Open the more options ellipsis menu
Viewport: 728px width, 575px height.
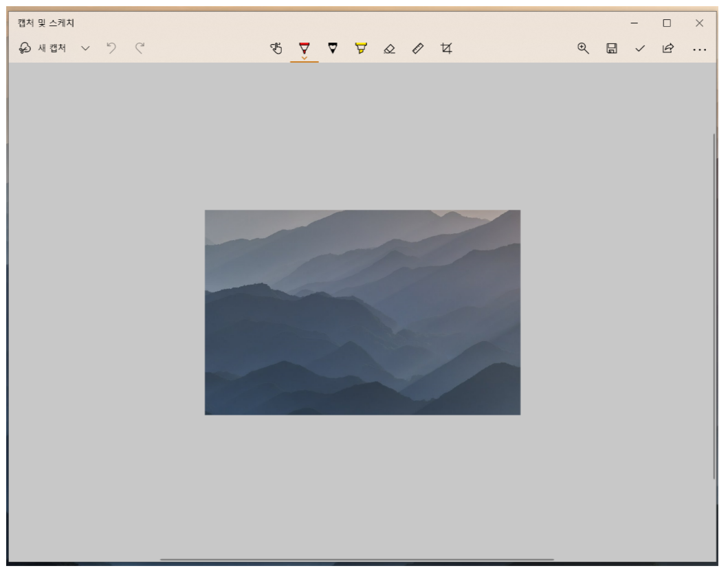click(x=700, y=50)
